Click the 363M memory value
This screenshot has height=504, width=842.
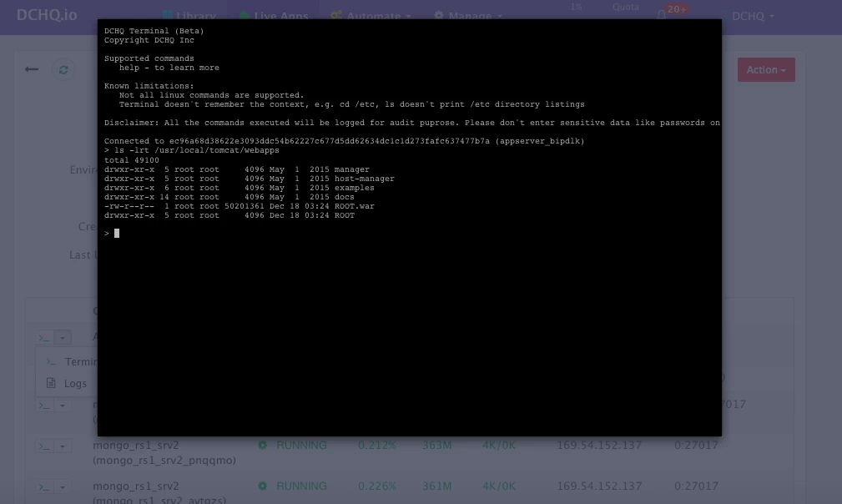point(436,445)
